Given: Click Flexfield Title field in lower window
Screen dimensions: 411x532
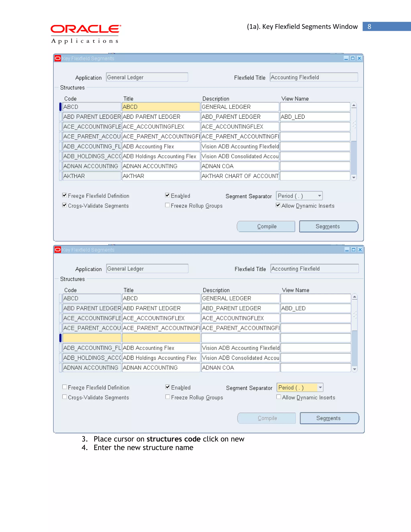Looking at the screenshot, I should click(x=315, y=269).
